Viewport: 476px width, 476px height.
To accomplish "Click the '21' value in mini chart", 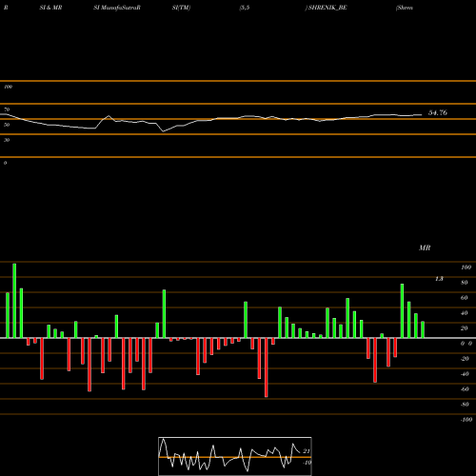I will click(307, 451).
